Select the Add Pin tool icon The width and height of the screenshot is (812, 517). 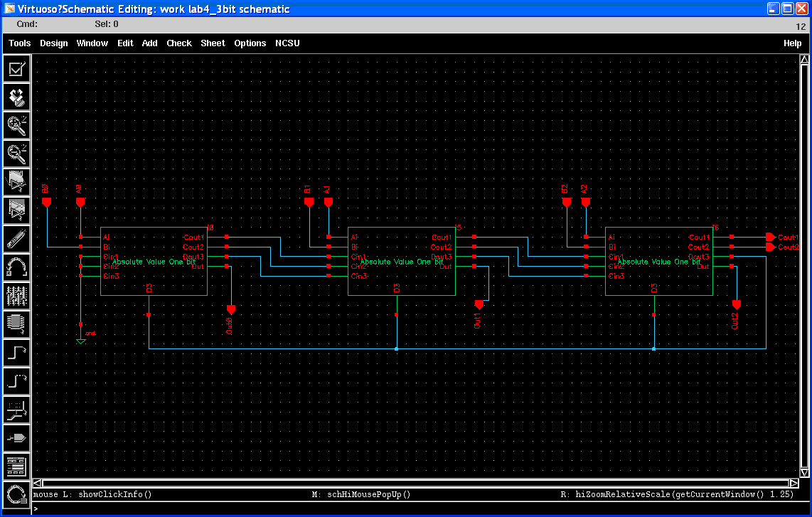(x=16, y=438)
